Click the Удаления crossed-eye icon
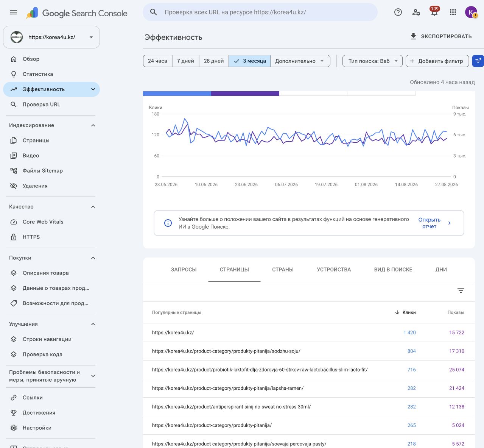The height and width of the screenshot is (448, 484). point(14,186)
